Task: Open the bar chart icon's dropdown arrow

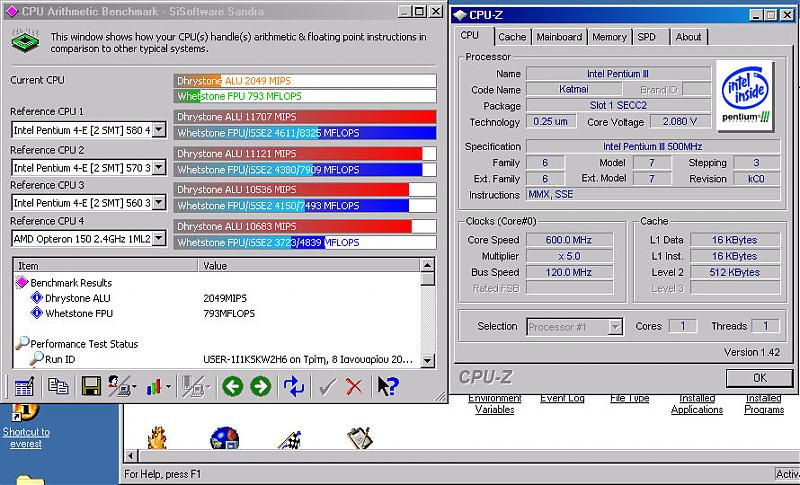Action: [x=168, y=387]
